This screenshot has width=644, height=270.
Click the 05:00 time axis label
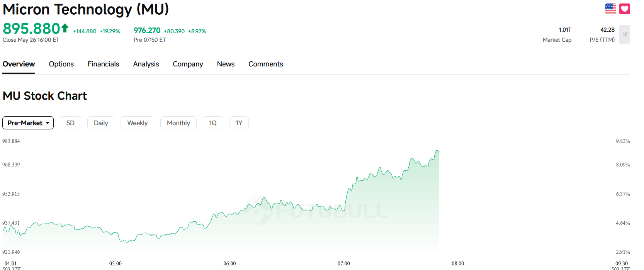116,264
